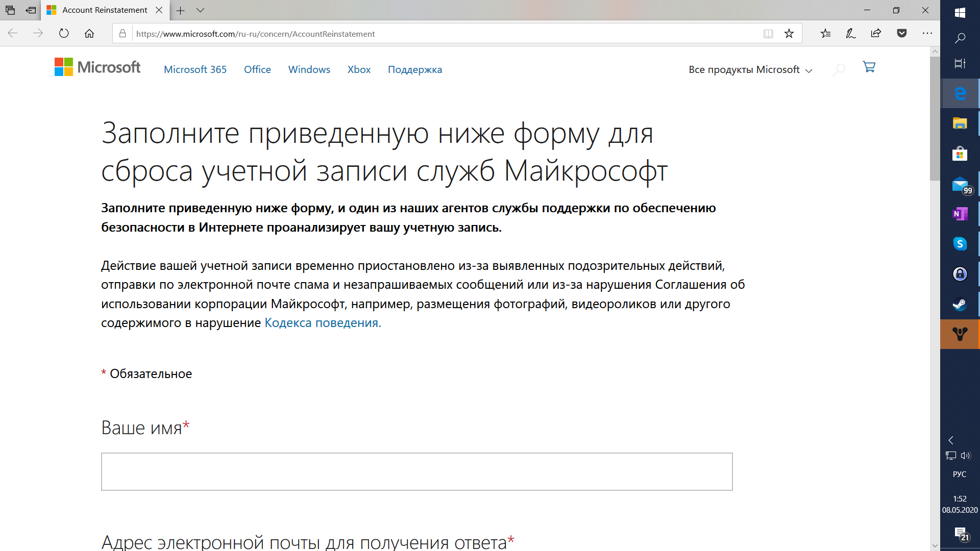Viewport: 980px width, 551px height.
Task: Open Microsoft Store taskbar icon
Action: tap(960, 154)
